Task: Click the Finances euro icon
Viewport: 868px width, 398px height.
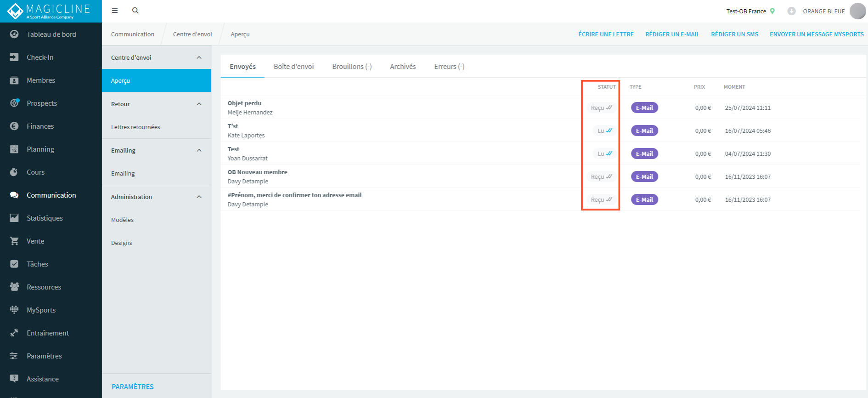Action: (x=14, y=126)
